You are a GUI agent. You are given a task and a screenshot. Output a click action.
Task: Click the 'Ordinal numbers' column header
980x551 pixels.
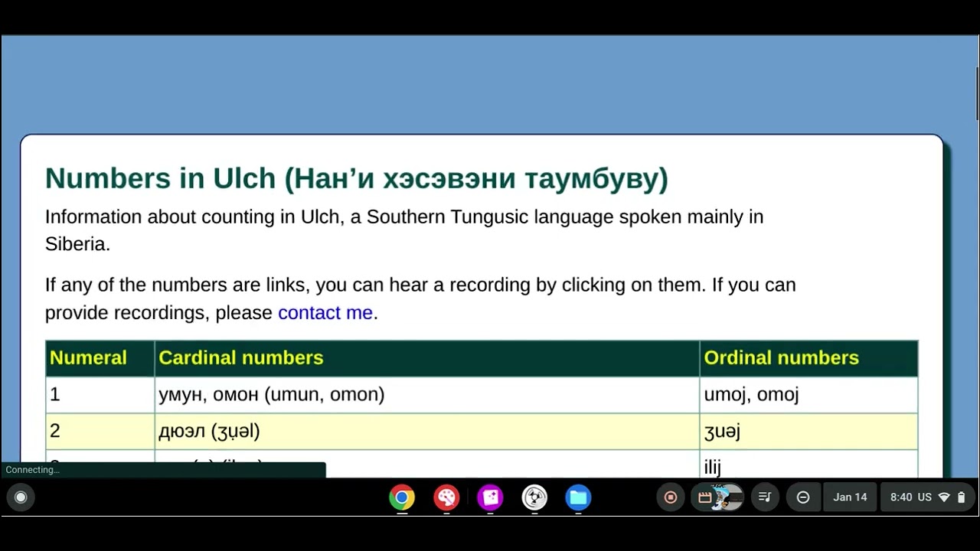tap(808, 358)
